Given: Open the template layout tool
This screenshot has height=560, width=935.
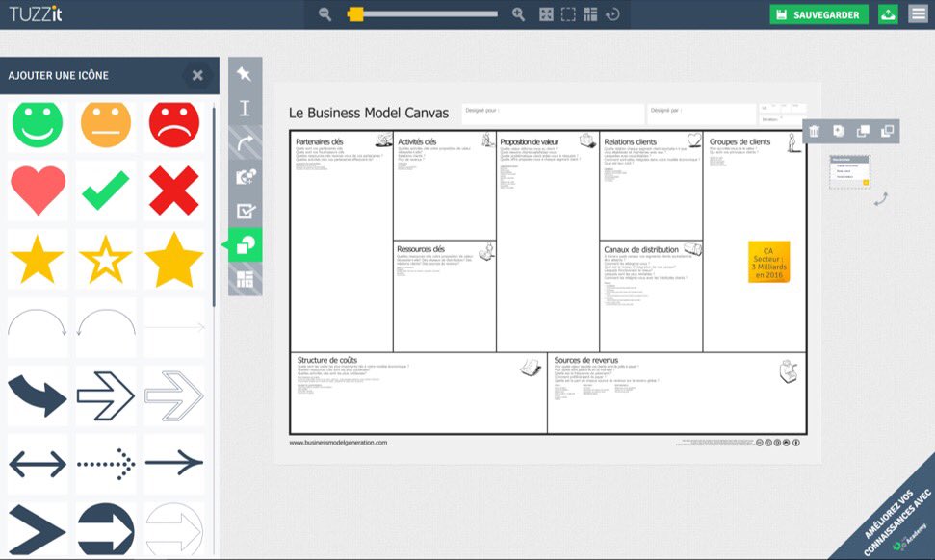Looking at the screenshot, I should (x=245, y=279).
